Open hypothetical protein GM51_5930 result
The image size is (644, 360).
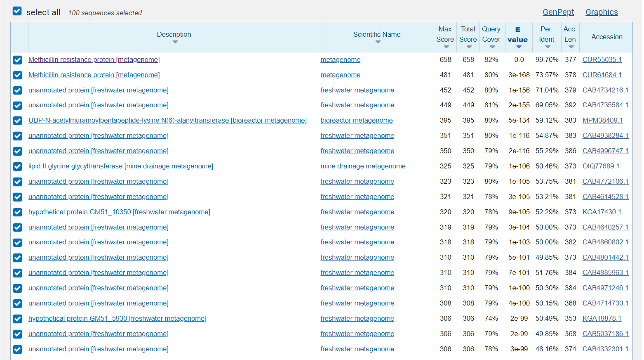pos(118,318)
